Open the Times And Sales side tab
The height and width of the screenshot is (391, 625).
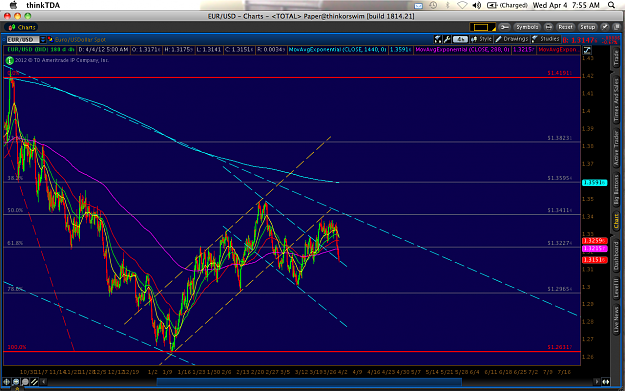[616, 100]
